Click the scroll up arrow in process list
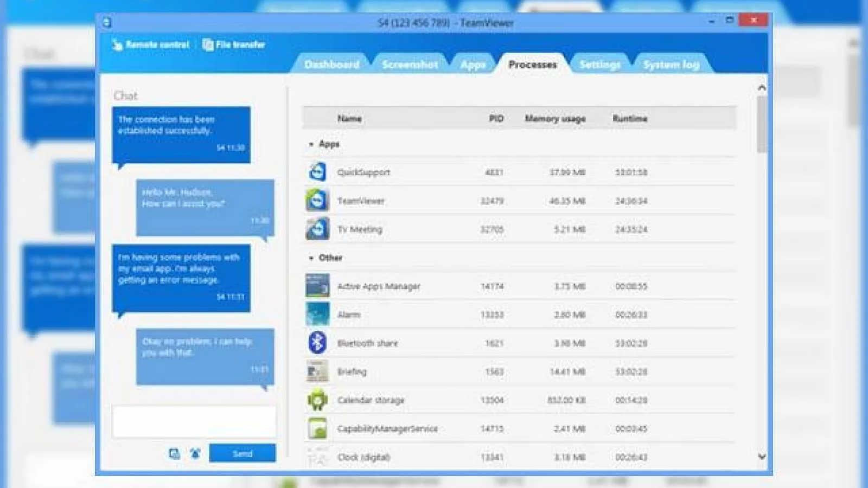The height and width of the screenshot is (488, 868). point(762,87)
